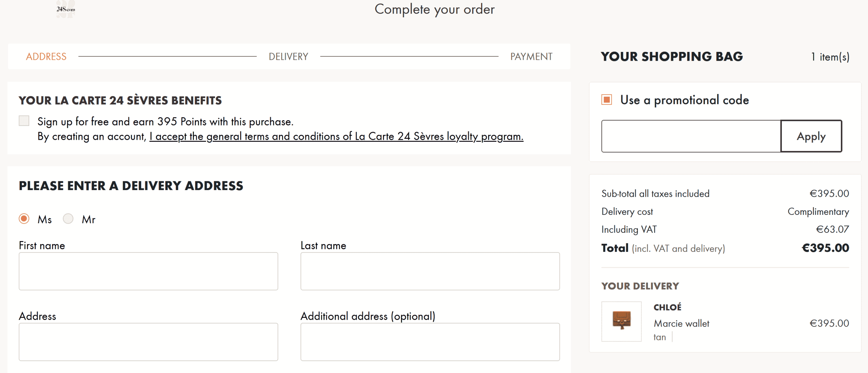
Task: Click the Last name input field
Action: pyautogui.click(x=430, y=271)
